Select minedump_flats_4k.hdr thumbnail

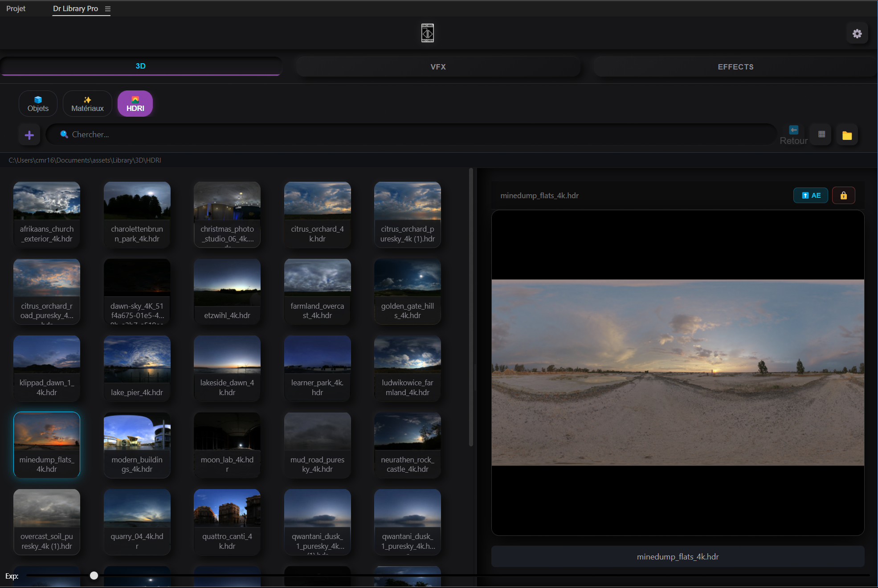[x=47, y=445]
